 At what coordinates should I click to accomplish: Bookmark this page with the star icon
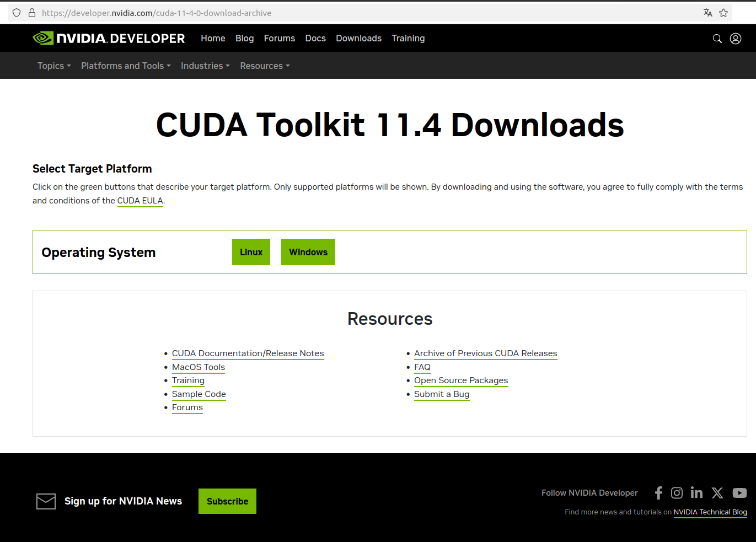(723, 13)
